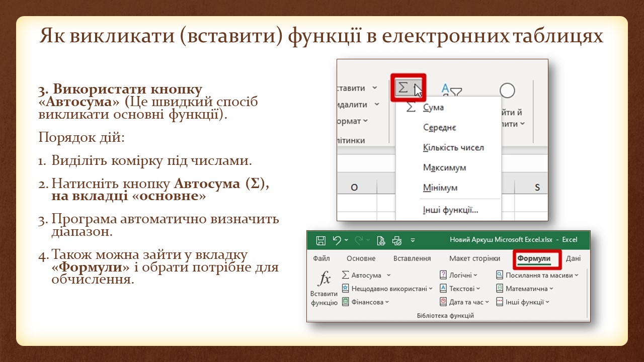Expand the Посилання та масиви dropdown
This screenshot has width=644, height=362.
click(576, 275)
